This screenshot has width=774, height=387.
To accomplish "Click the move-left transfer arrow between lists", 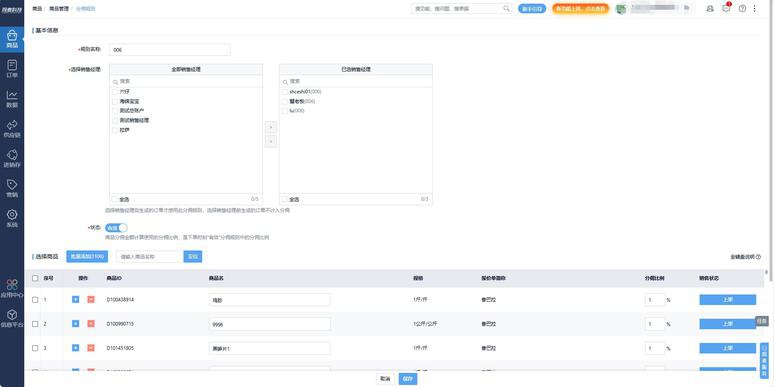I will (x=271, y=142).
